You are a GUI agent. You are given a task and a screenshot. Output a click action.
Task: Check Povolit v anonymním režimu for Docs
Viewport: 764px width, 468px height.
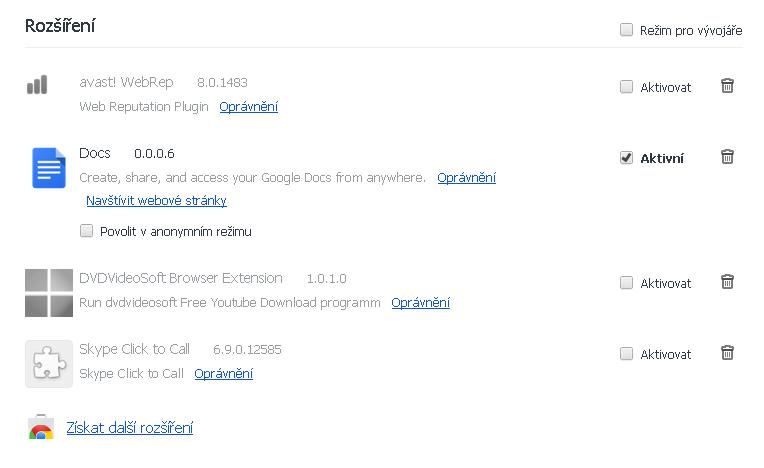pyautogui.click(x=86, y=231)
